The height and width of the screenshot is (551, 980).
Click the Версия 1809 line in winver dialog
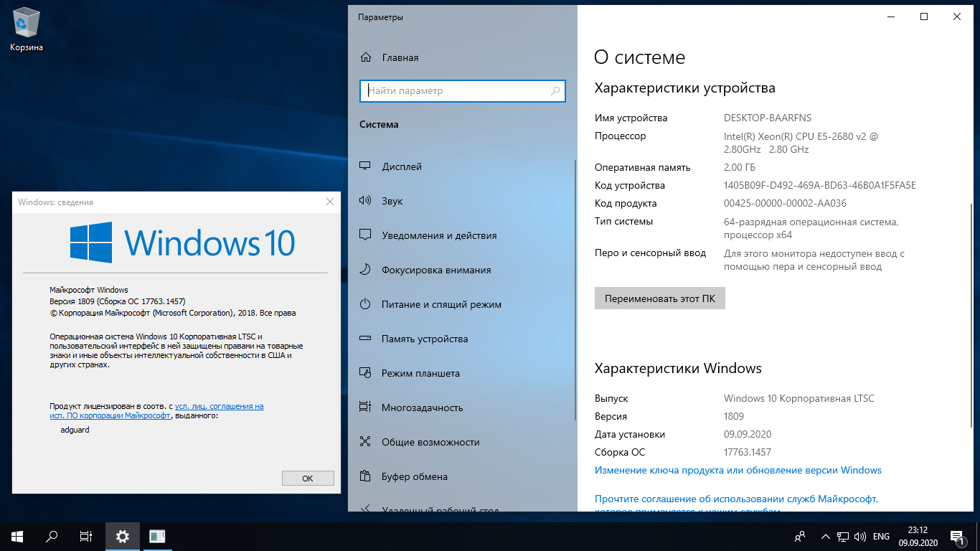coord(118,301)
